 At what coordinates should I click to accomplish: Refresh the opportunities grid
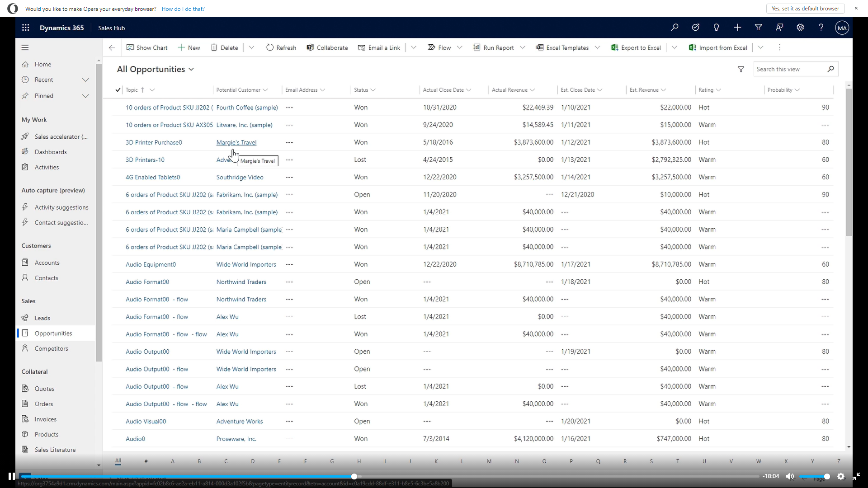pos(281,47)
